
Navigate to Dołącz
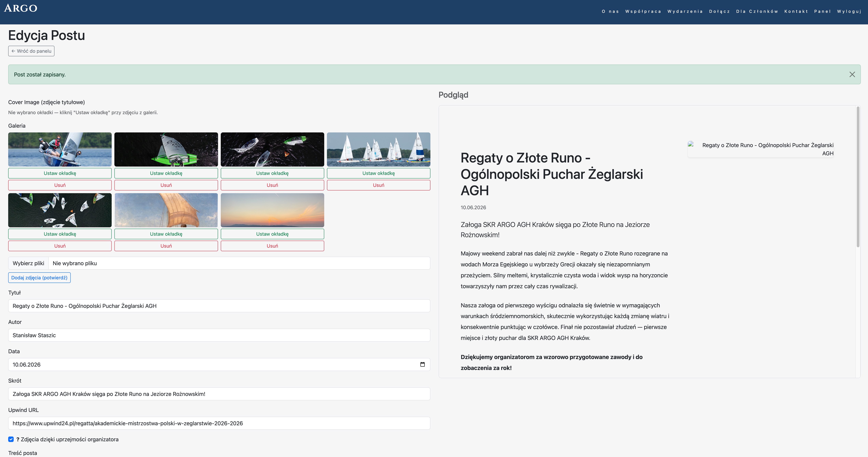[719, 11]
